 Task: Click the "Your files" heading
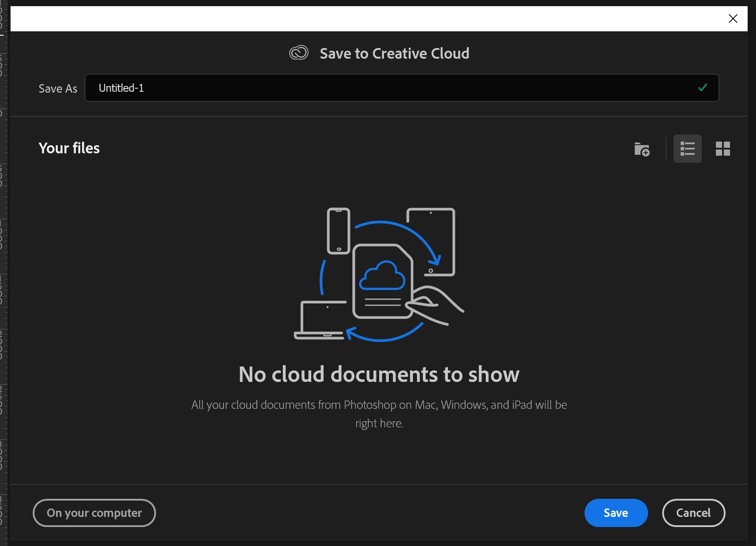point(69,148)
